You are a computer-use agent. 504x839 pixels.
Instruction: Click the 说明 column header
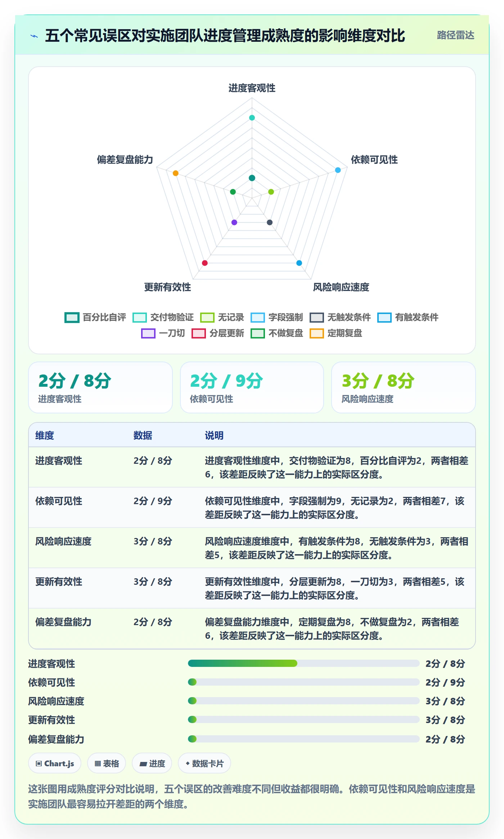click(214, 435)
